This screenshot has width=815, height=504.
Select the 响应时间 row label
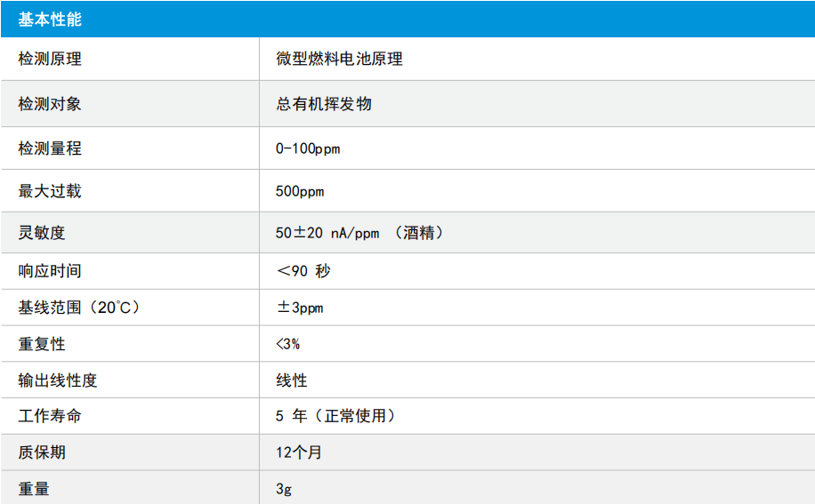(50, 271)
